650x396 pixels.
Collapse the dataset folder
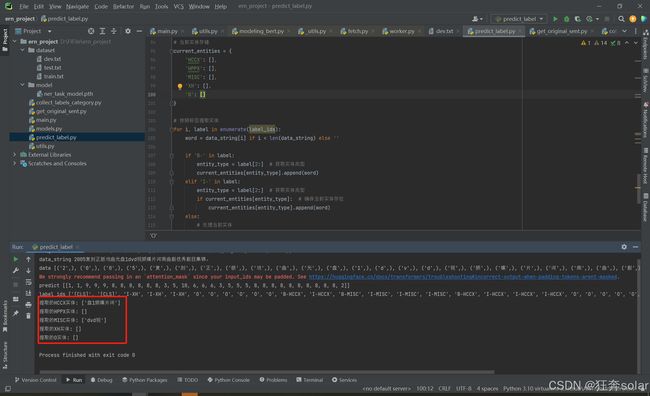coord(22,50)
